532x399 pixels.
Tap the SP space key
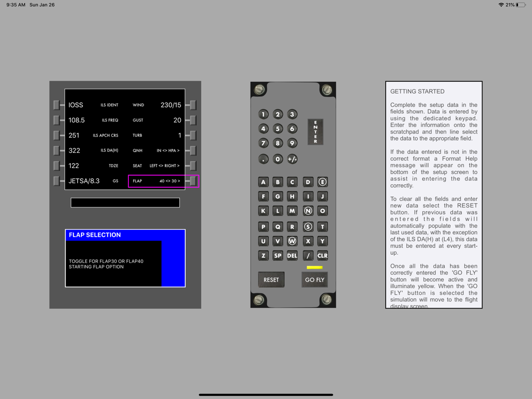pyautogui.click(x=278, y=255)
